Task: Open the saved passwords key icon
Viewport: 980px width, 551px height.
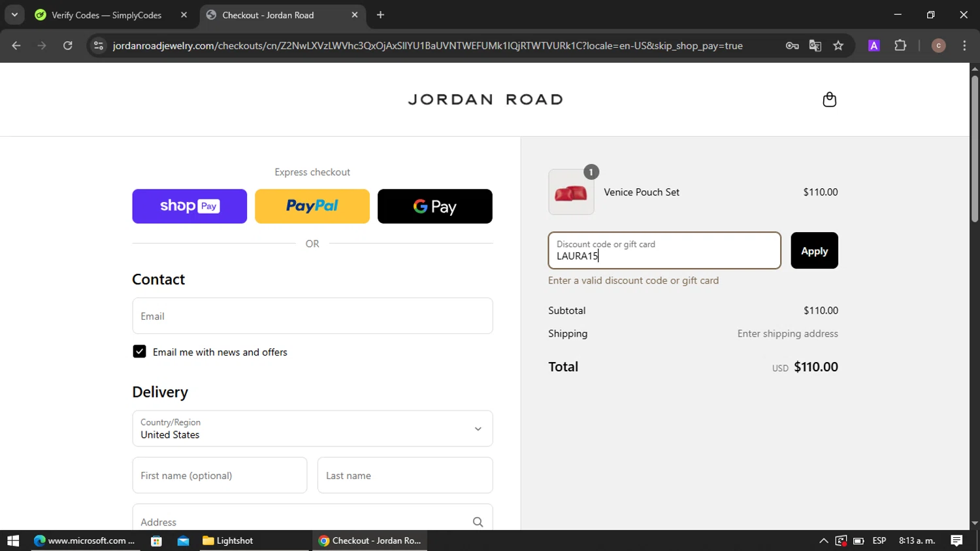Action: coord(792,46)
